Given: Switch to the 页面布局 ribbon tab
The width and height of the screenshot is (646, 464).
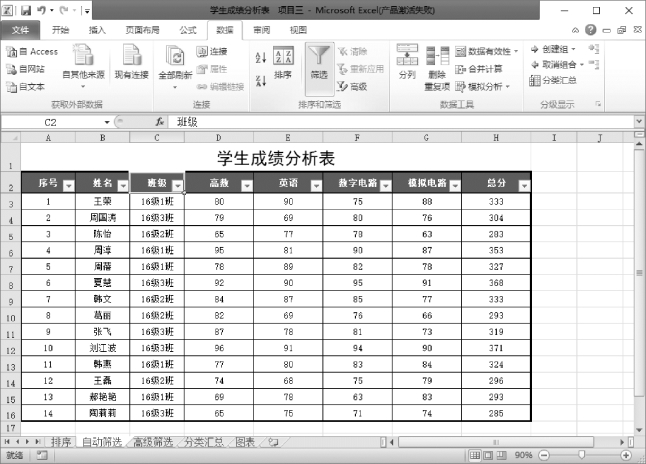Looking at the screenshot, I should point(143,30).
